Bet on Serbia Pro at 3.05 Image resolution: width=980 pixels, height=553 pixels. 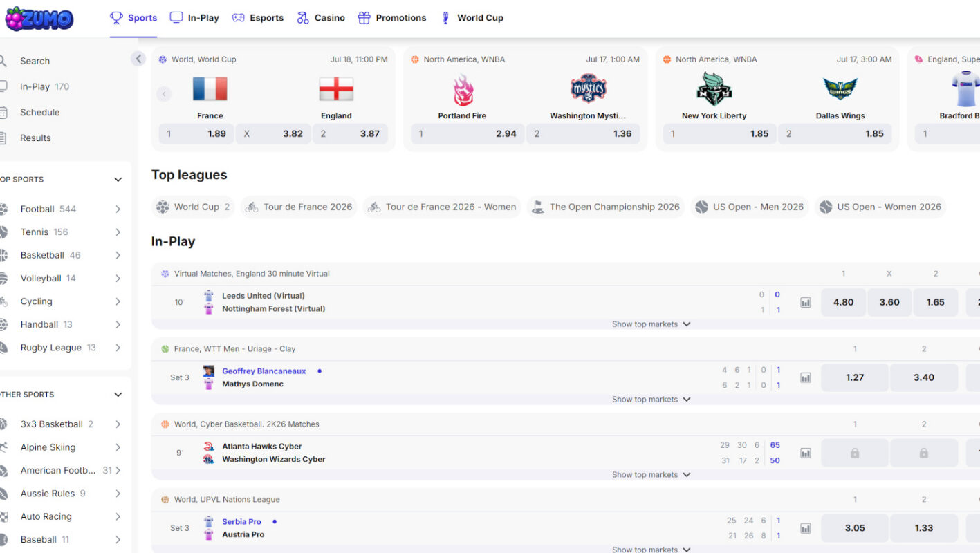[x=855, y=528]
